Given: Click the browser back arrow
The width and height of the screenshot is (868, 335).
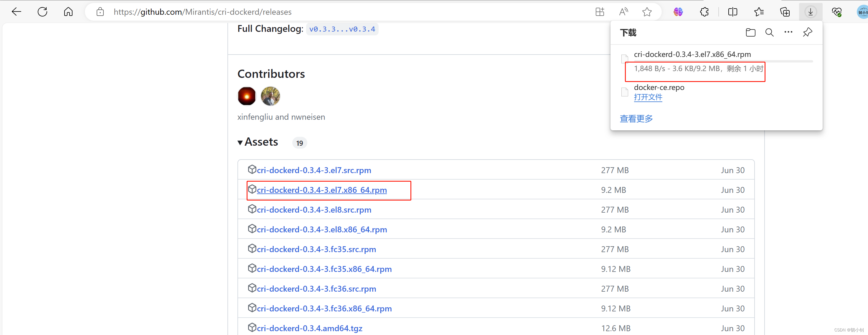Looking at the screenshot, I should click(x=16, y=12).
